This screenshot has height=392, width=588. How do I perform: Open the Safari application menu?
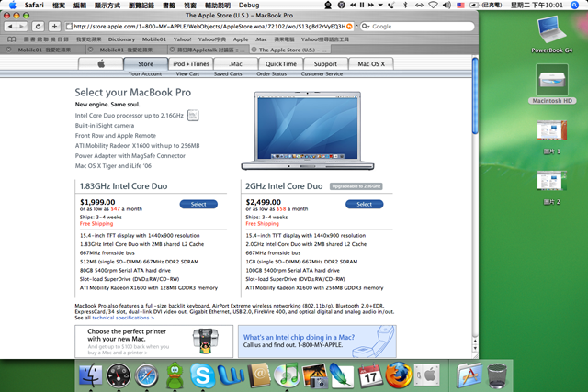[x=34, y=5]
